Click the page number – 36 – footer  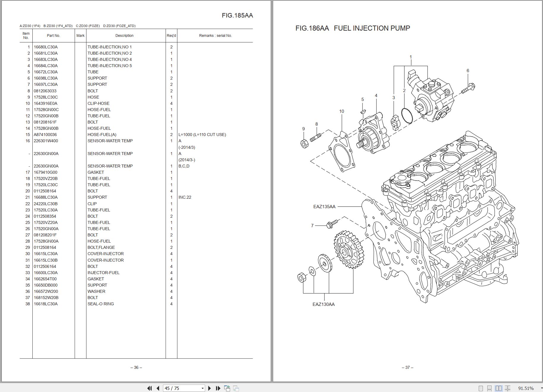[x=136, y=367]
